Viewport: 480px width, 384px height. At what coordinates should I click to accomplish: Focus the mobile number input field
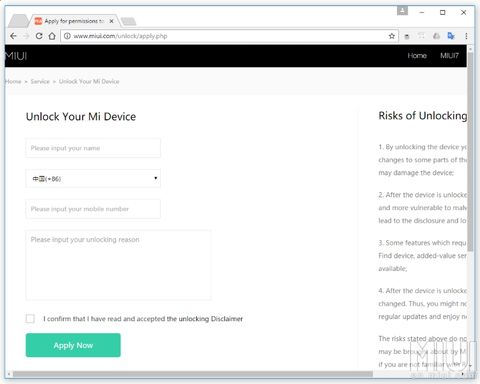[93, 209]
